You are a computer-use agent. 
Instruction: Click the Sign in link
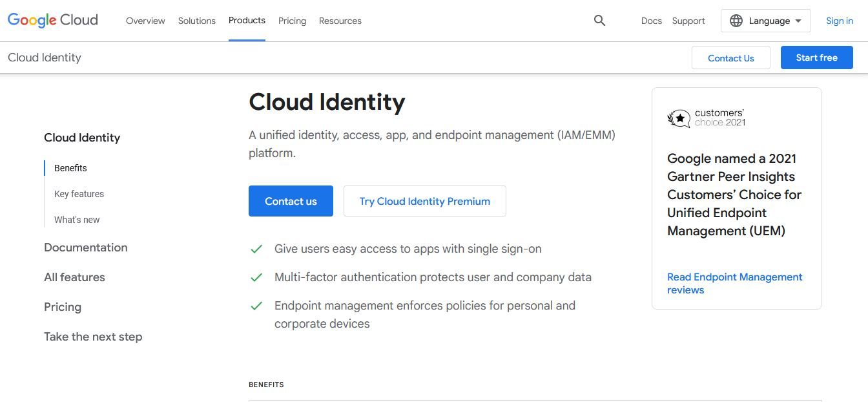pos(840,21)
